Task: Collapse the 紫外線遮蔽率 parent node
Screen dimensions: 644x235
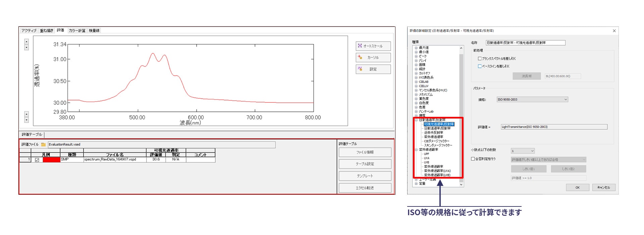Action: click(416, 150)
